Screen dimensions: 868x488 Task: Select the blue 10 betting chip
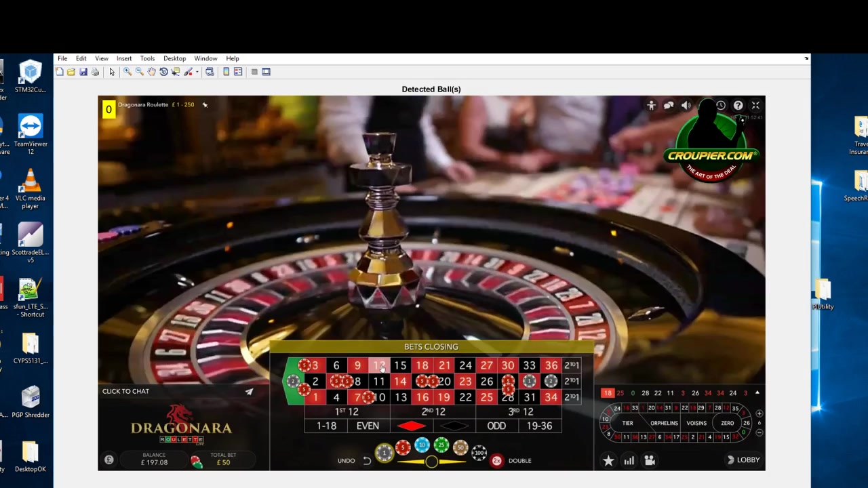[422, 445]
